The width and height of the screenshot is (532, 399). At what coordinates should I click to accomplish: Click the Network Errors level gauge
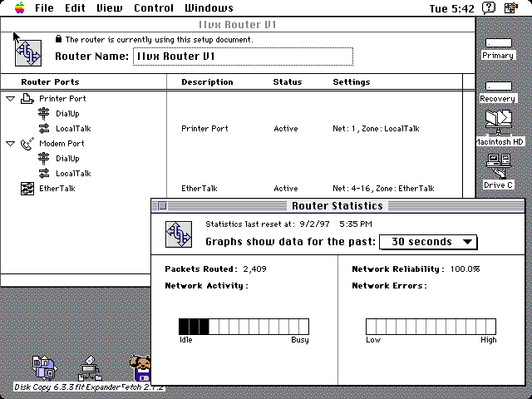(x=431, y=327)
